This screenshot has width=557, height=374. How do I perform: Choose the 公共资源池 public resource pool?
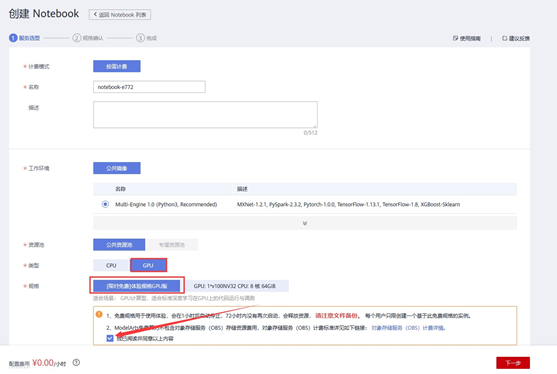click(119, 245)
